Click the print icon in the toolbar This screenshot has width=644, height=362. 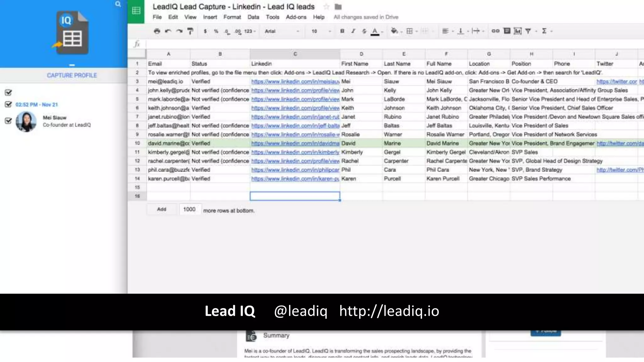pyautogui.click(x=157, y=31)
